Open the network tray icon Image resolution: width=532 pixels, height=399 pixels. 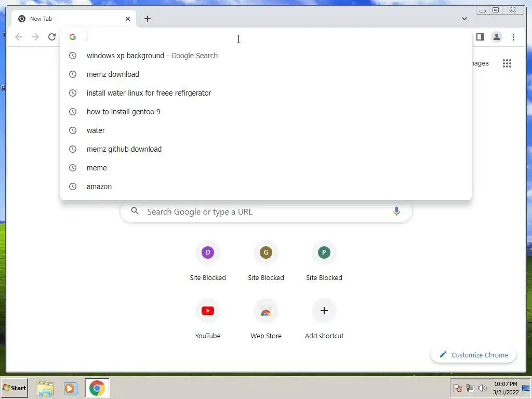(x=470, y=388)
